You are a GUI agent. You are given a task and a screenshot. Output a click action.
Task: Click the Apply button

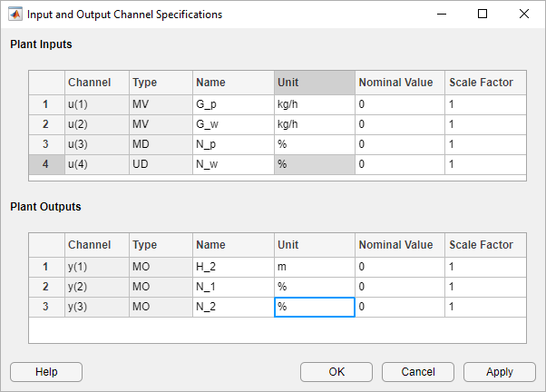(x=499, y=371)
